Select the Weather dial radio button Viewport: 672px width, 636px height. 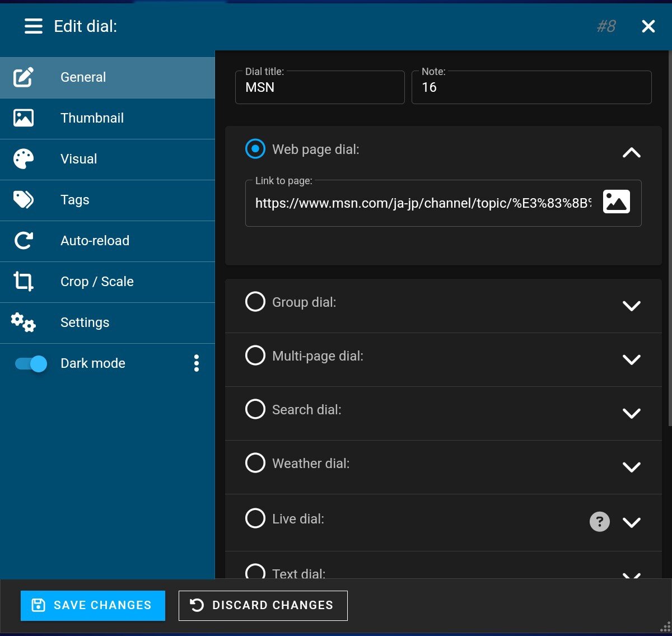[255, 463]
